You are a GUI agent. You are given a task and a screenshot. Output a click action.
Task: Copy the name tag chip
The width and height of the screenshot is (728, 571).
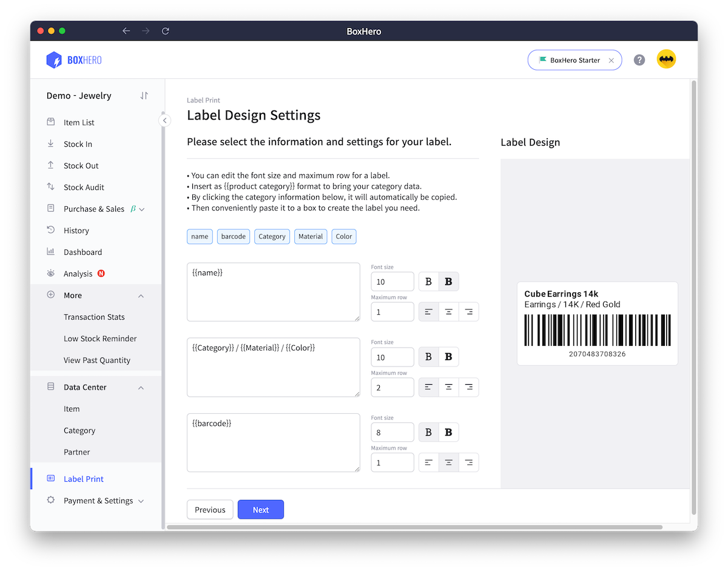pos(200,237)
